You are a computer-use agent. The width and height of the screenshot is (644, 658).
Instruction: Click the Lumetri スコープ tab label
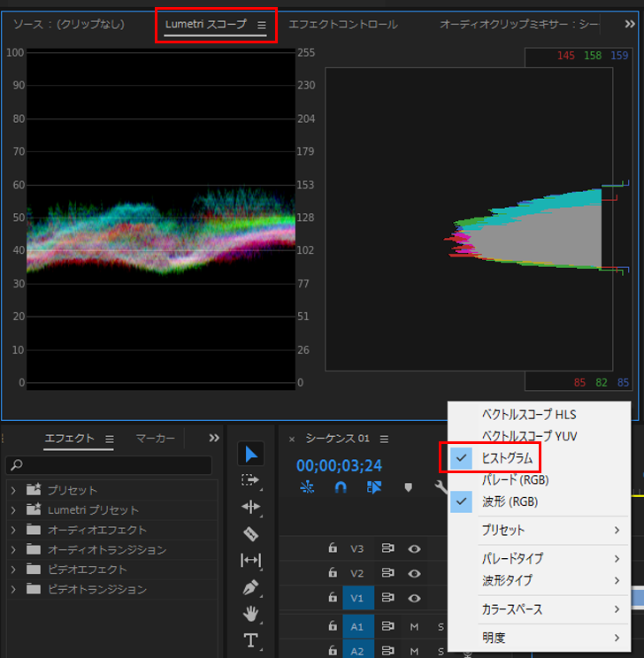[206, 25]
